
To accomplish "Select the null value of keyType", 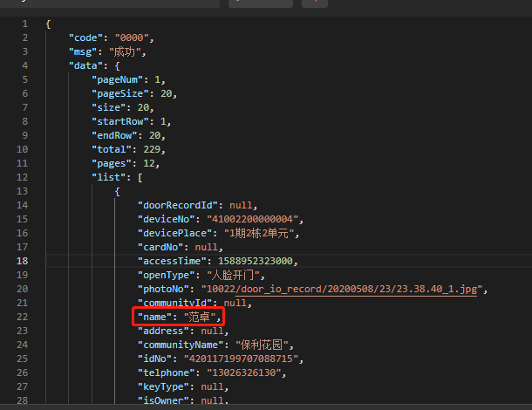I will (x=213, y=386).
